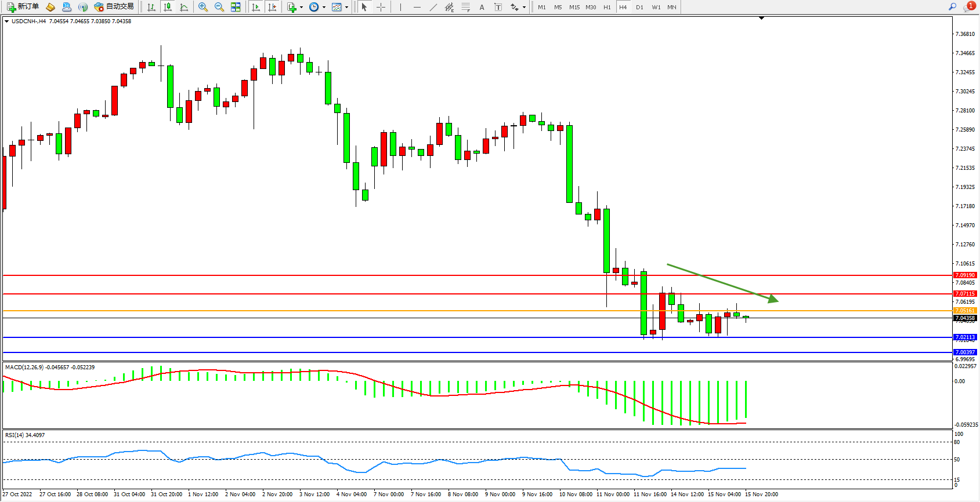Select the text label tool

498,7
